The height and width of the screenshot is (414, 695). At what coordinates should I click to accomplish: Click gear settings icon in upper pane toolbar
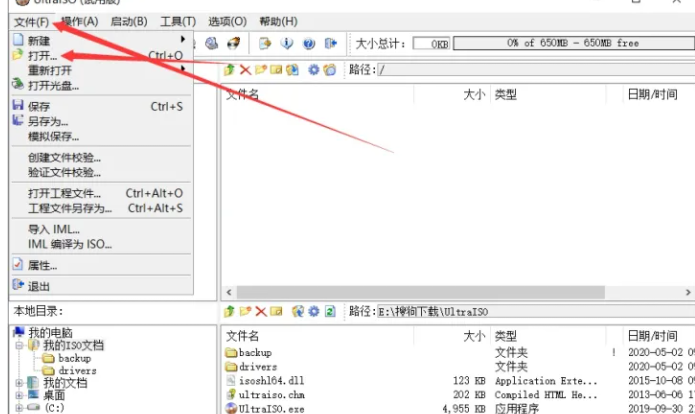tap(313, 70)
